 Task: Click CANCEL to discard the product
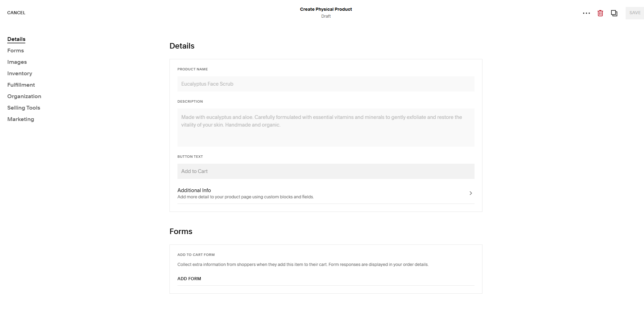[x=16, y=13]
